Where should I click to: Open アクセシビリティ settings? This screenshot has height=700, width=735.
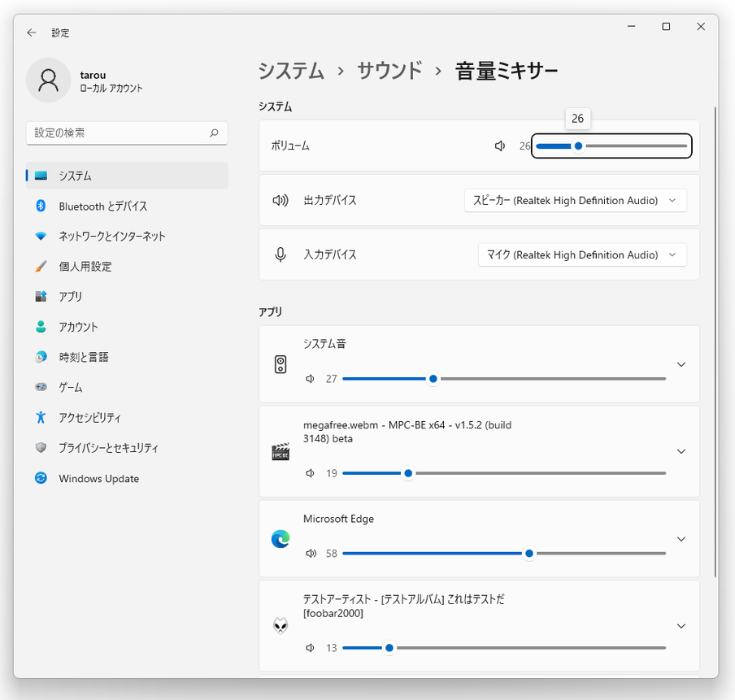[x=127, y=417]
